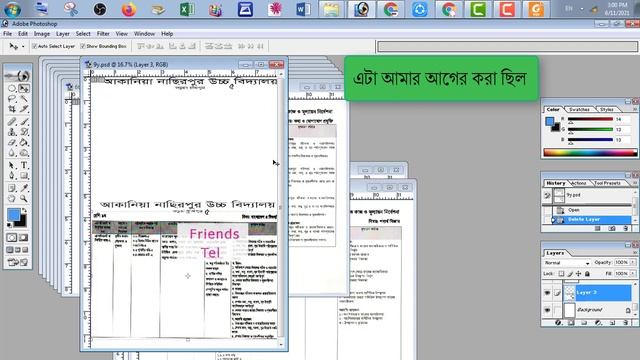The height and width of the screenshot is (360, 640).
Task: Select the Elliptical Marquee tool
Action: (x=12, y=88)
